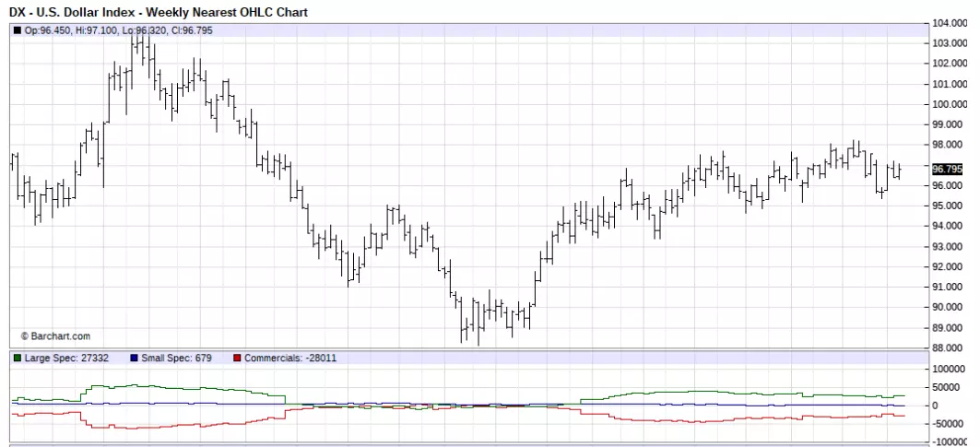Click the 88.000 bottom price axis label
The height and width of the screenshot is (447, 980).
950,347
